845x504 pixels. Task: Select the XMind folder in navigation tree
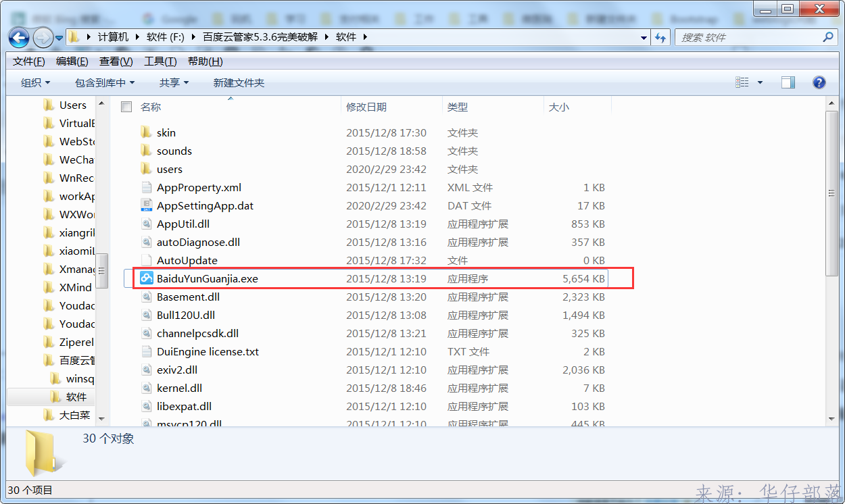tap(75, 287)
